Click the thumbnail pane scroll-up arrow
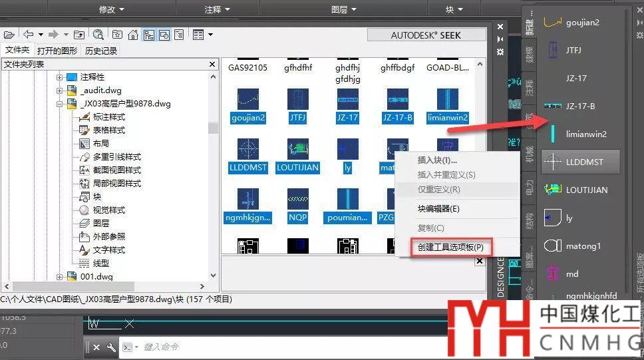This screenshot has height=360, width=644. point(479,65)
